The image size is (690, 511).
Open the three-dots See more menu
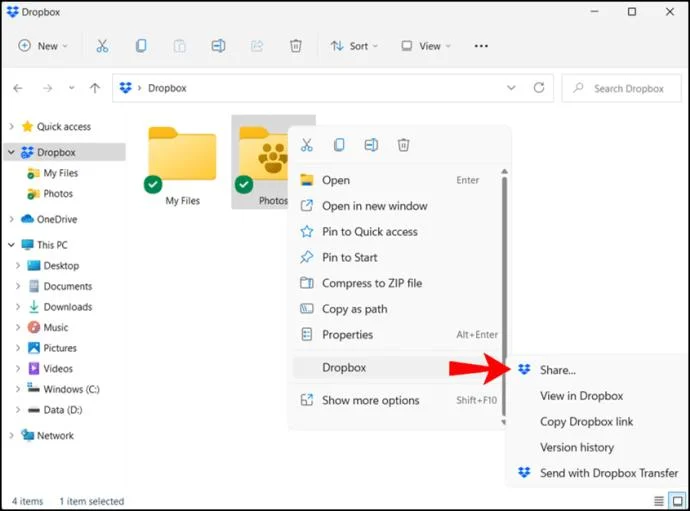point(481,46)
